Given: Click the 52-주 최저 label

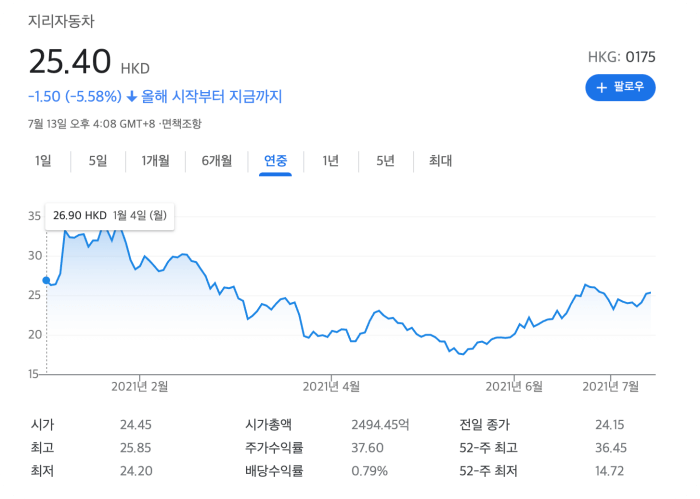Looking at the screenshot, I should point(488,471).
